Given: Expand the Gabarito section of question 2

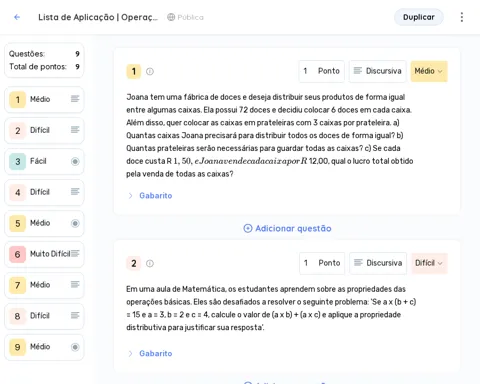Looking at the screenshot, I should click(150, 353).
